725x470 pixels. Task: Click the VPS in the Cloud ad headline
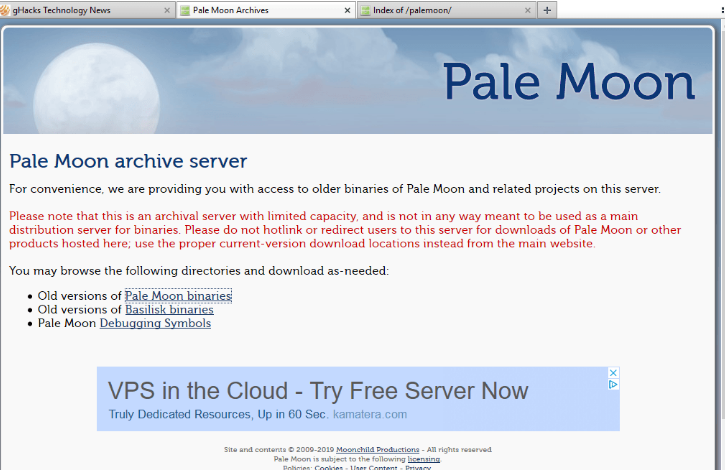coord(318,391)
